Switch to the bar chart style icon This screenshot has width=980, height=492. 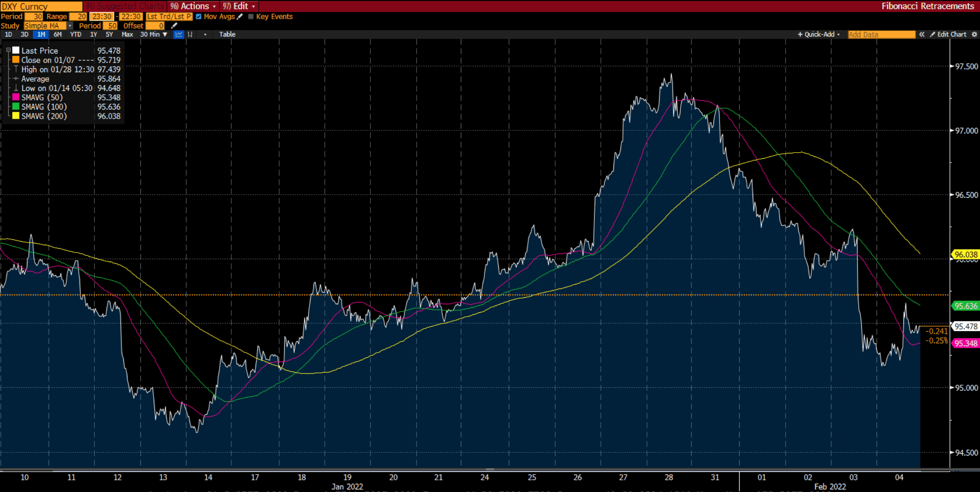(x=190, y=34)
